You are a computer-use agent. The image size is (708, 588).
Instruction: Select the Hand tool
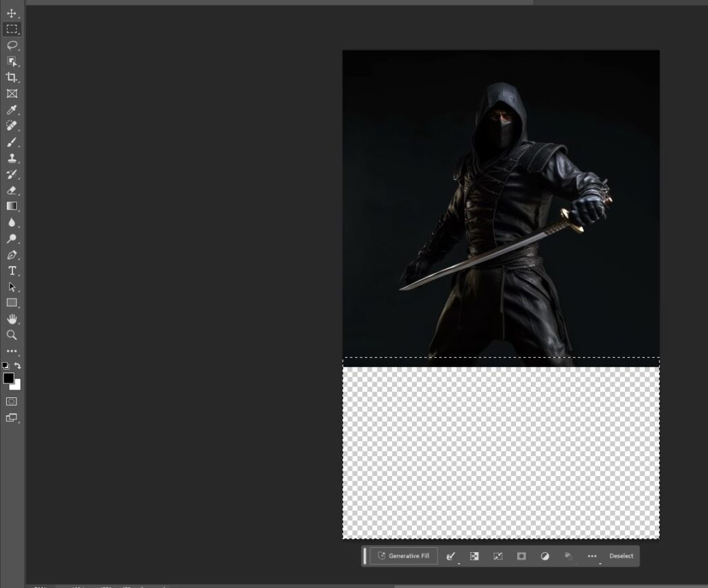click(12, 319)
